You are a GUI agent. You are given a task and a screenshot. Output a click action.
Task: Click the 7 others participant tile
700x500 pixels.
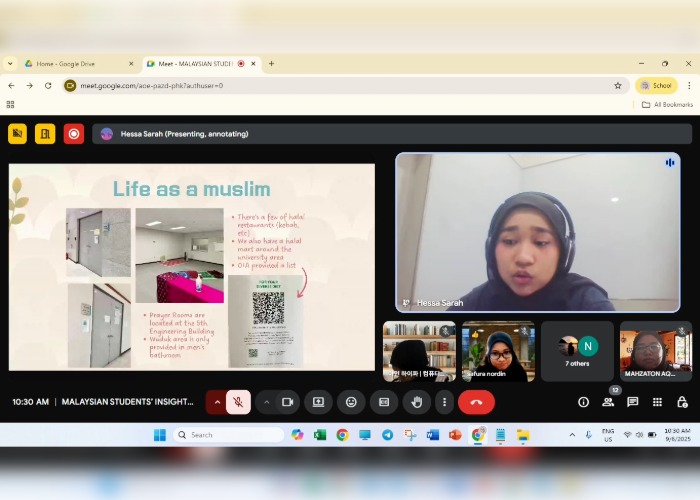(577, 351)
